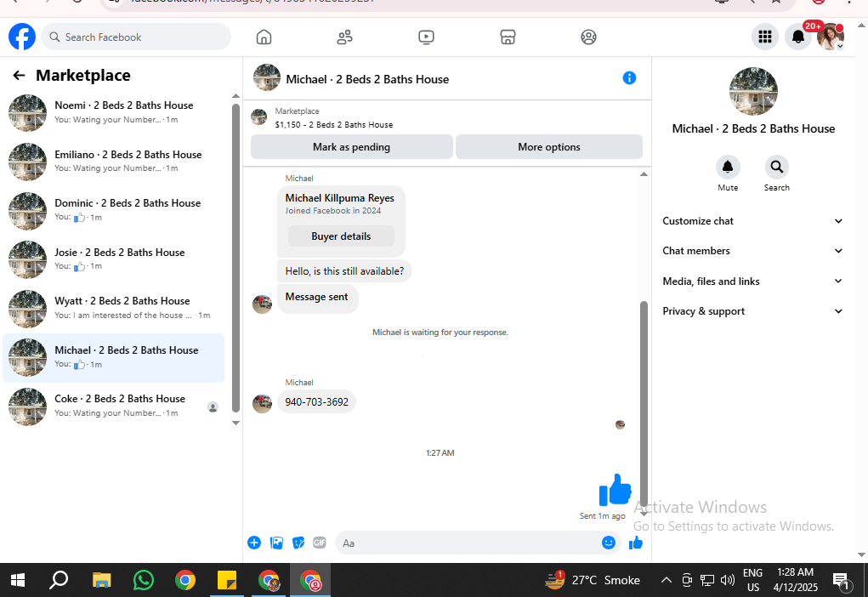Open the $1,150 listing link
Image resolution: width=868 pixels, height=597 pixels.
click(334, 125)
